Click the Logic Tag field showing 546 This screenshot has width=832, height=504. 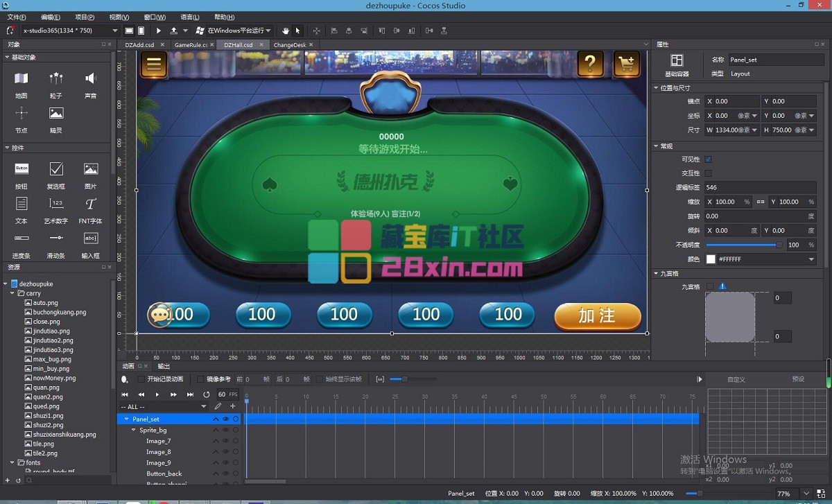(x=761, y=187)
